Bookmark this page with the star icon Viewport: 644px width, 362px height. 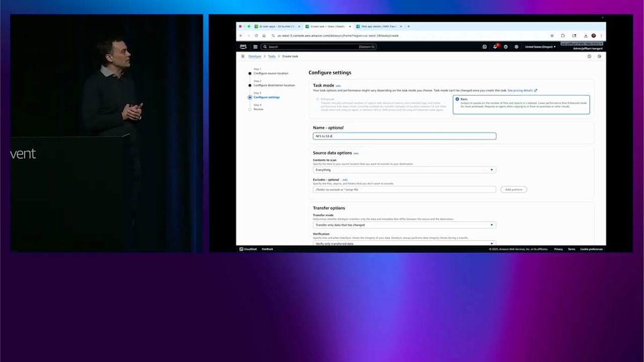click(552, 36)
